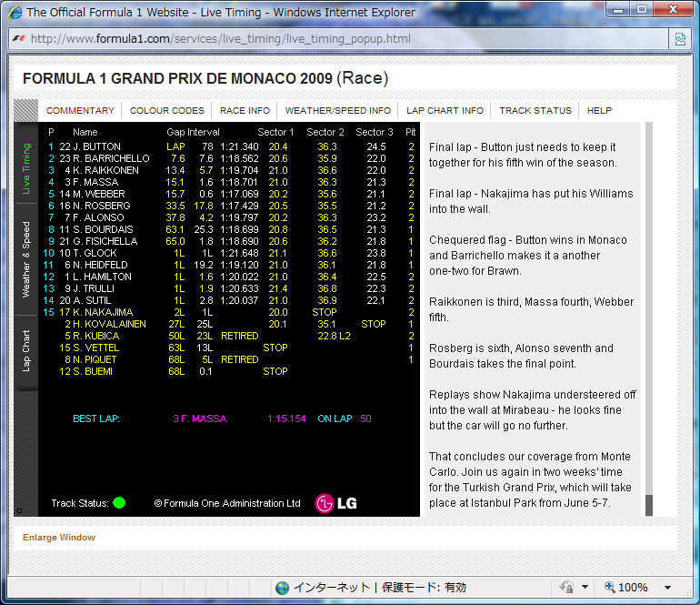Open the TRACK STATUS tab

535,110
